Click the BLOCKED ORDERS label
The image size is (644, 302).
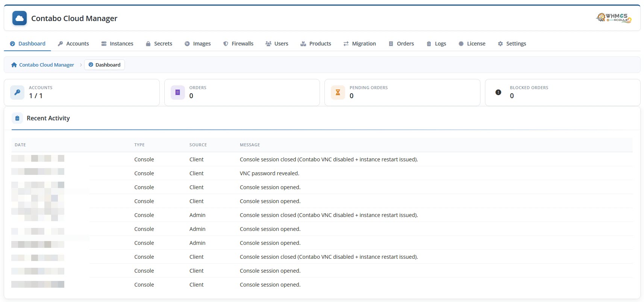(x=529, y=88)
